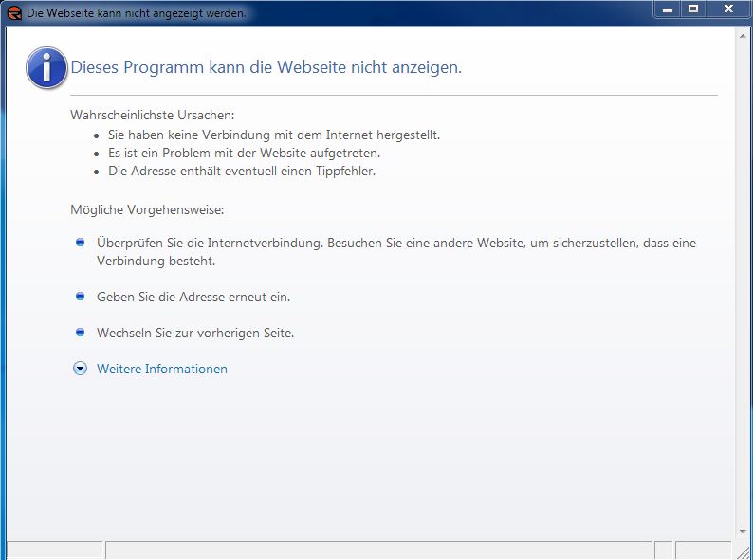
Task: Maximize the error window
Action: click(x=693, y=9)
